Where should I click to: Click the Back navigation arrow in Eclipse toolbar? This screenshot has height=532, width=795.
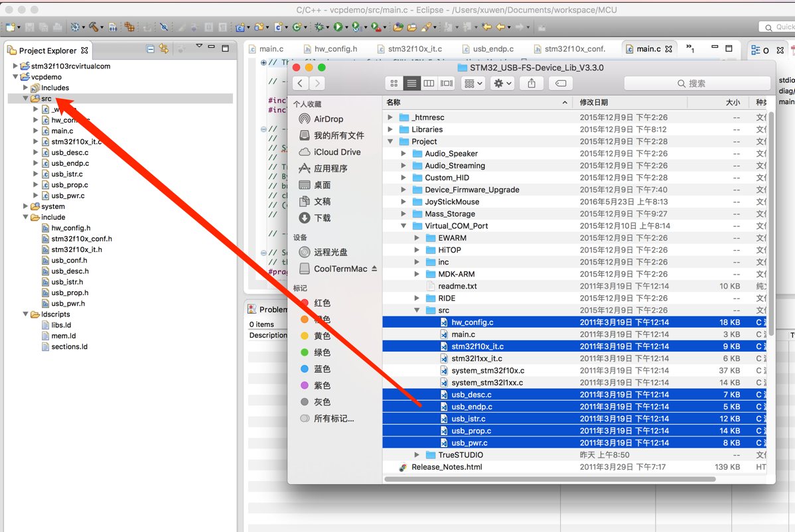coord(501,27)
